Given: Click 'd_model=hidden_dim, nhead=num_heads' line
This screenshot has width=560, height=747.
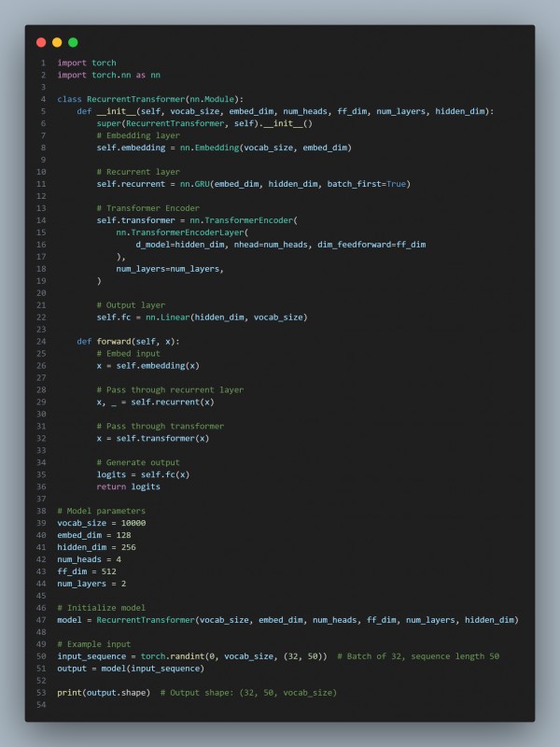Looking at the screenshot, I should point(281,245).
